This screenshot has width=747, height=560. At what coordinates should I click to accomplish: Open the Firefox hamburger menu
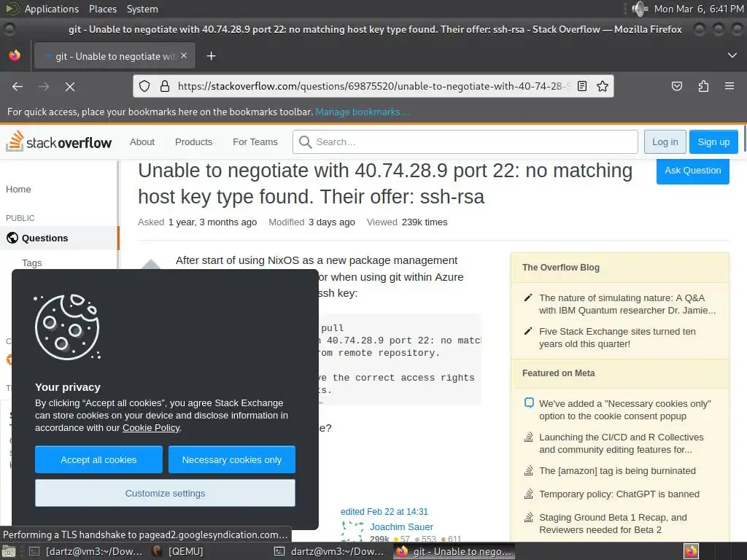(x=729, y=86)
